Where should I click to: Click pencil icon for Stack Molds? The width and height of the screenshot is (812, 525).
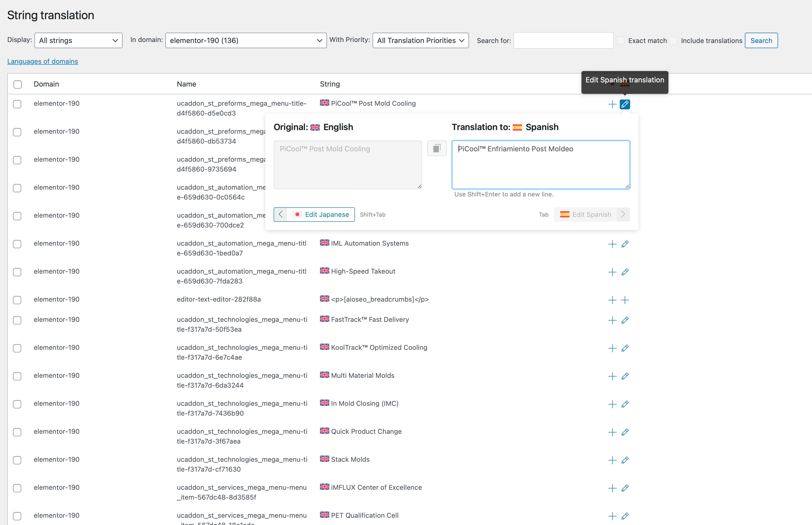click(x=624, y=460)
